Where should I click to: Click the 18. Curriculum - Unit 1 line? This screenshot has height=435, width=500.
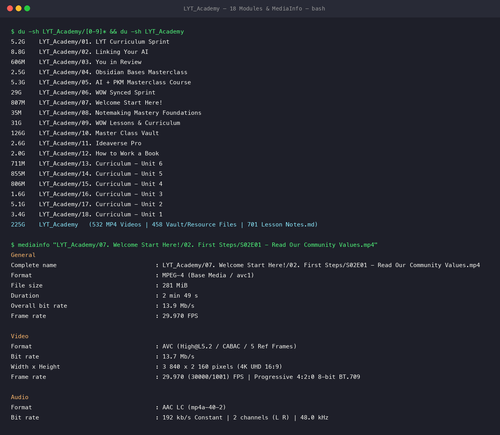click(87, 214)
